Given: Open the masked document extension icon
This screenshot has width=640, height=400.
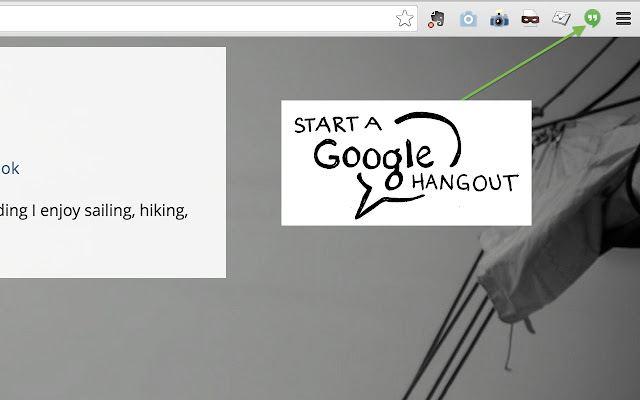Looking at the screenshot, I should (x=530, y=18).
